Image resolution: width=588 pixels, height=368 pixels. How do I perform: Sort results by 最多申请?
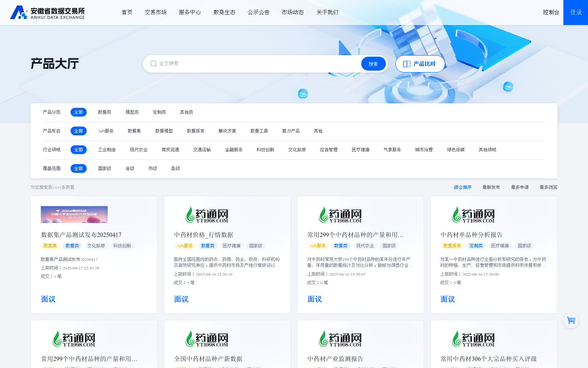[x=520, y=187]
